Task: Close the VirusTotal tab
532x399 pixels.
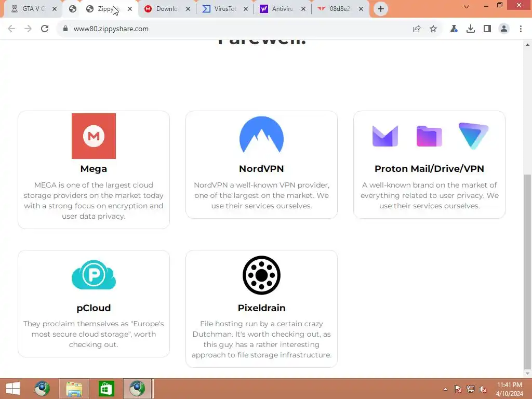Action: (246, 9)
